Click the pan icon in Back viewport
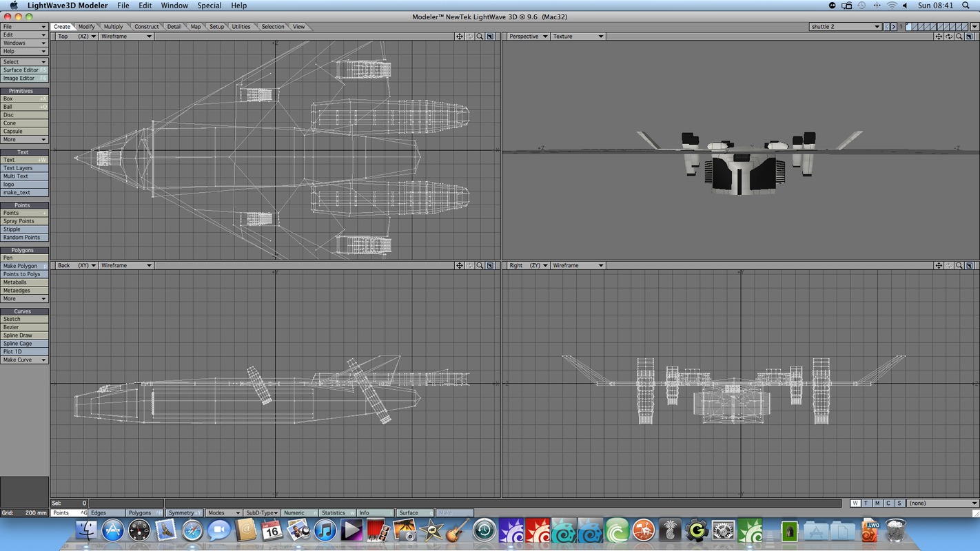The width and height of the screenshot is (980, 551). (x=459, y=266)
